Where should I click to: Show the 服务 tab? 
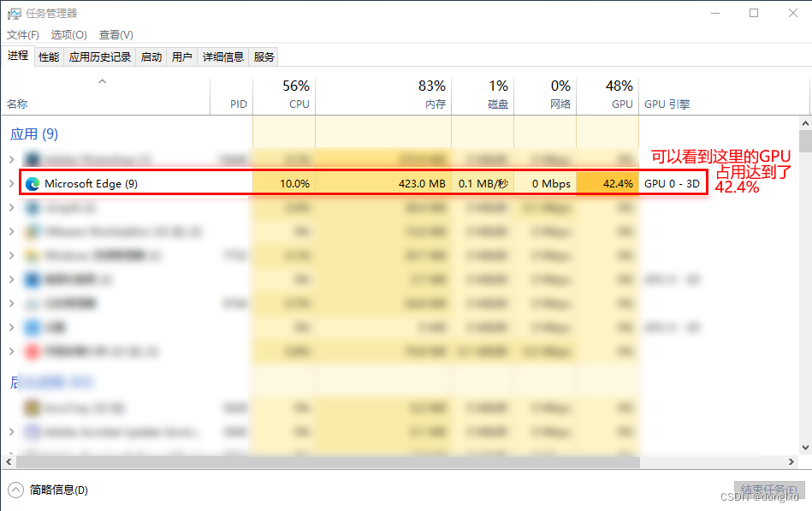[x=264, y=57]
